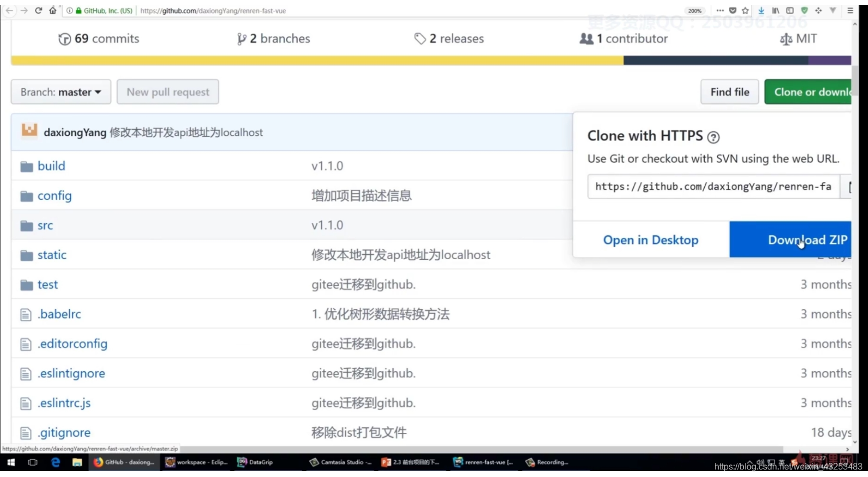Click the daxiongYang avatar image
The image size is (868, 477).
click(x=29, y=131)
